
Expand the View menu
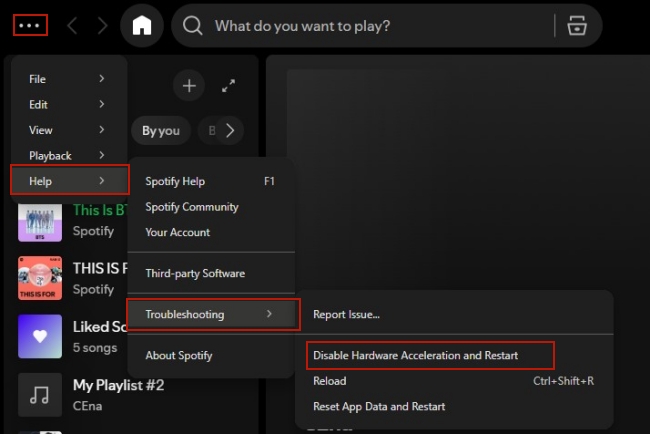click(x=69, y=130)
